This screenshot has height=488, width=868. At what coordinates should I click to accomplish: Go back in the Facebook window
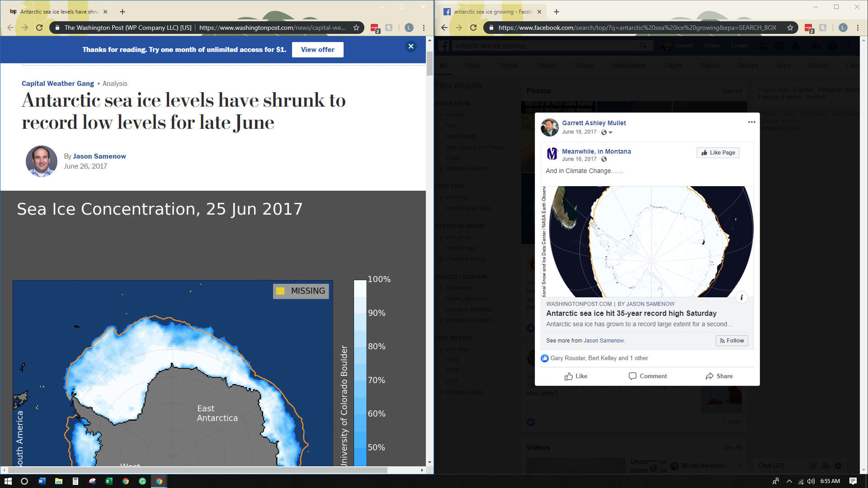coord(444,28)
